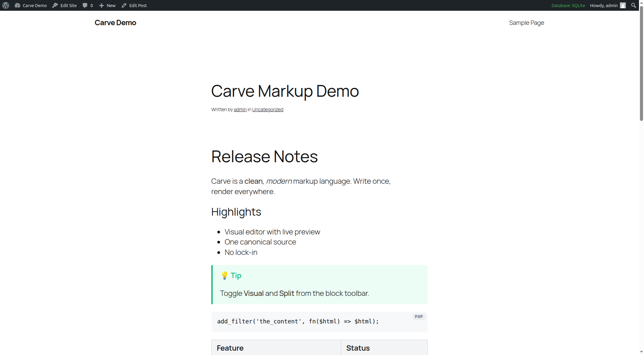Click the Feature table header
Screen dimensions: 644x355
click(x=230, y=348)
